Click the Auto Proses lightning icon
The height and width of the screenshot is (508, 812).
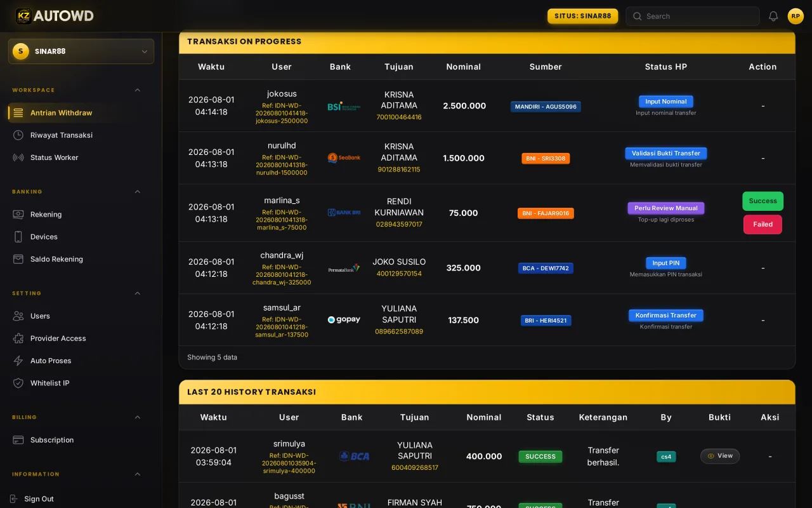point(18,361)
